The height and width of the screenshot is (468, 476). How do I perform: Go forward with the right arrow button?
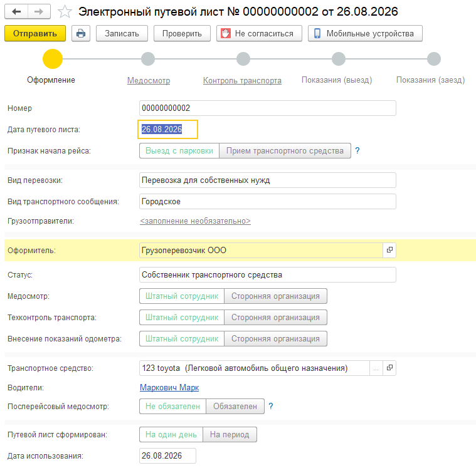tap(39, 11)
